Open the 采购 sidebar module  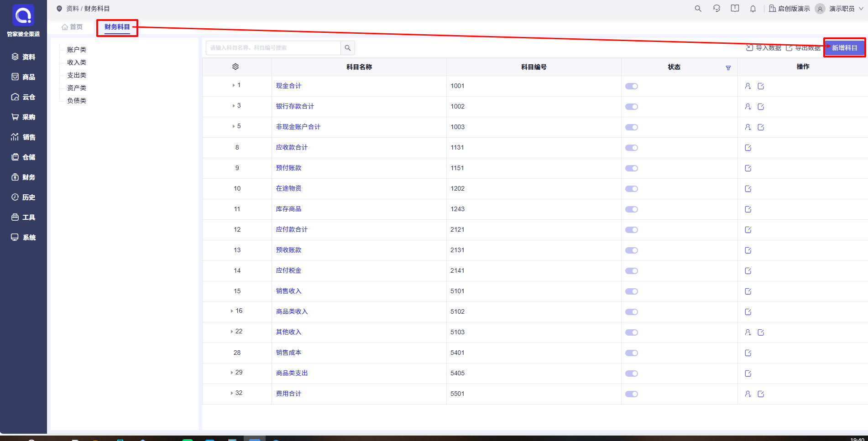click(x=23, y=117)
